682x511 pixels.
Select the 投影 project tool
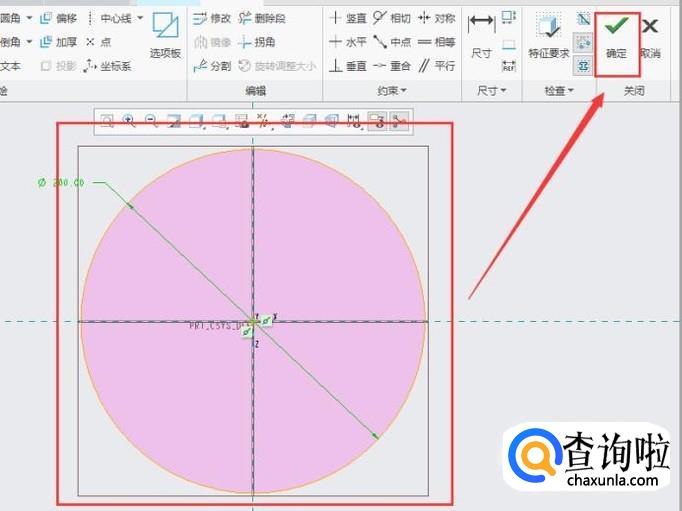58,66
